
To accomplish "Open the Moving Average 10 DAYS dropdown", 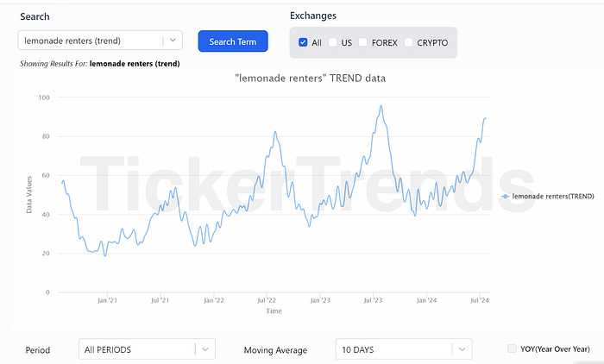I will point(404,349).
